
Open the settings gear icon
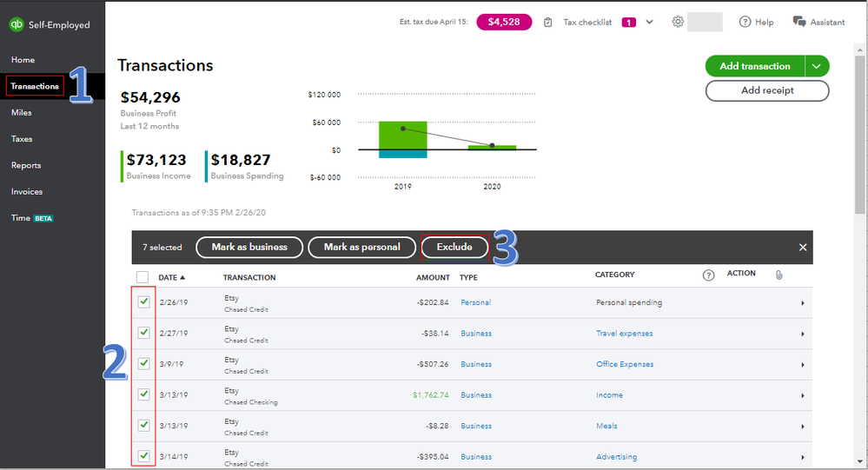[x=678, y=22]
